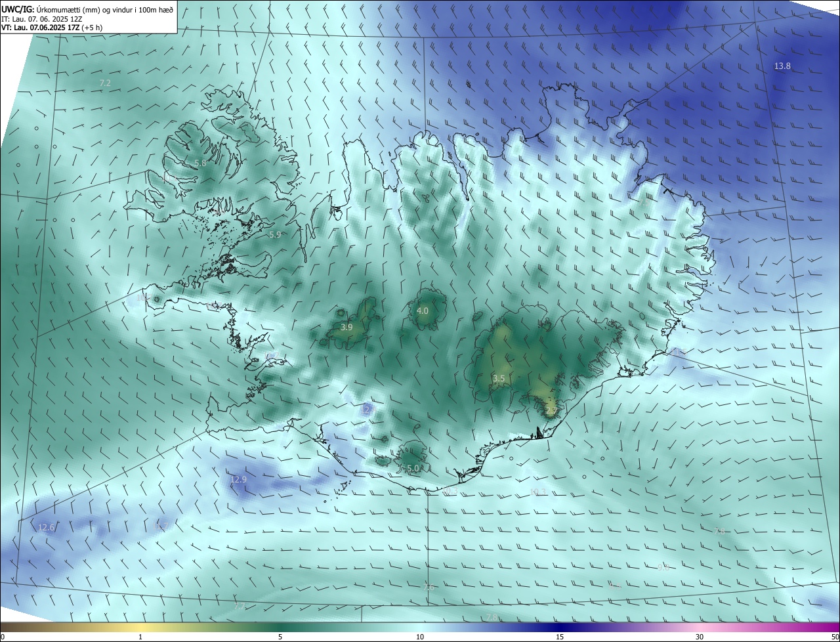Click the 12.6 value label on map
840x642 pixels.
pos(47,528)
